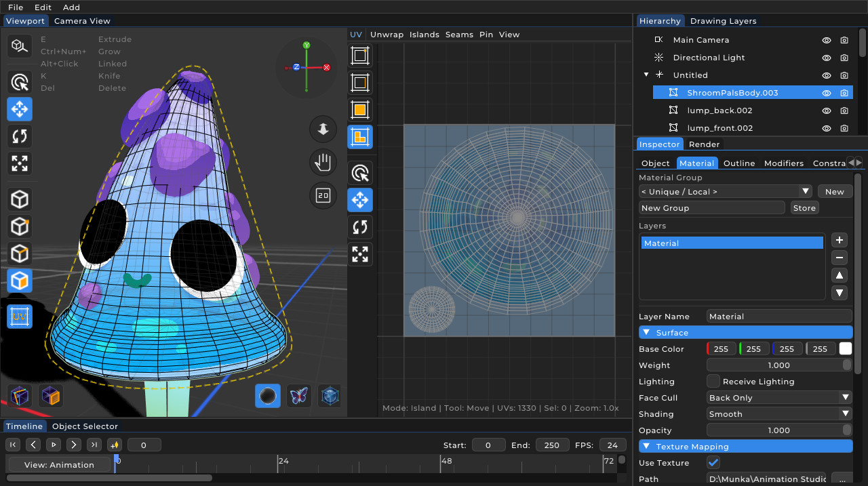
Task: Click the butterfly icon near the viewport bottom
Action: tap(298, 395)
